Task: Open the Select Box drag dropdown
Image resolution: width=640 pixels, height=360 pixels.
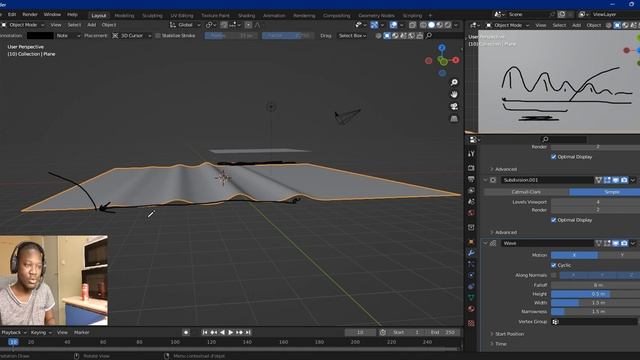Action: (x=352, y=36)
